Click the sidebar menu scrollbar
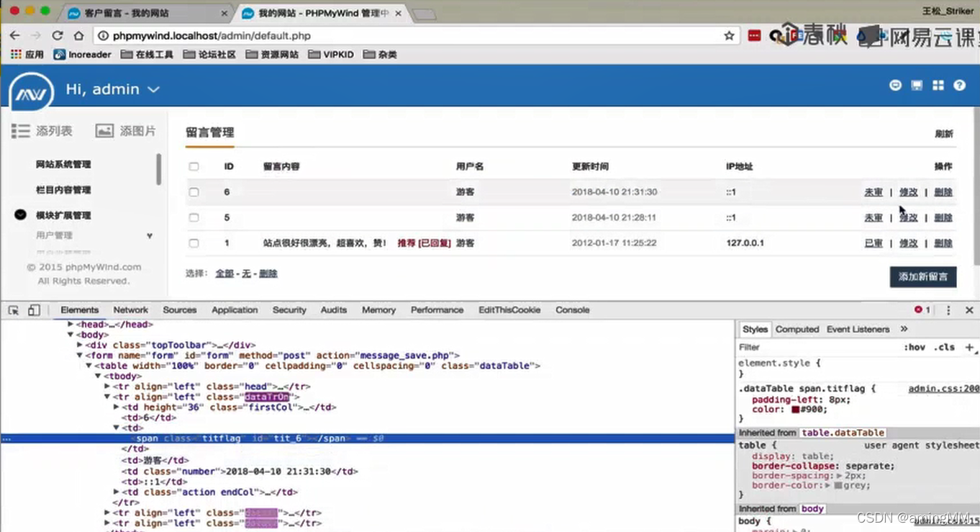This screenshot has width=980, height=532. [x=158, y=169]
